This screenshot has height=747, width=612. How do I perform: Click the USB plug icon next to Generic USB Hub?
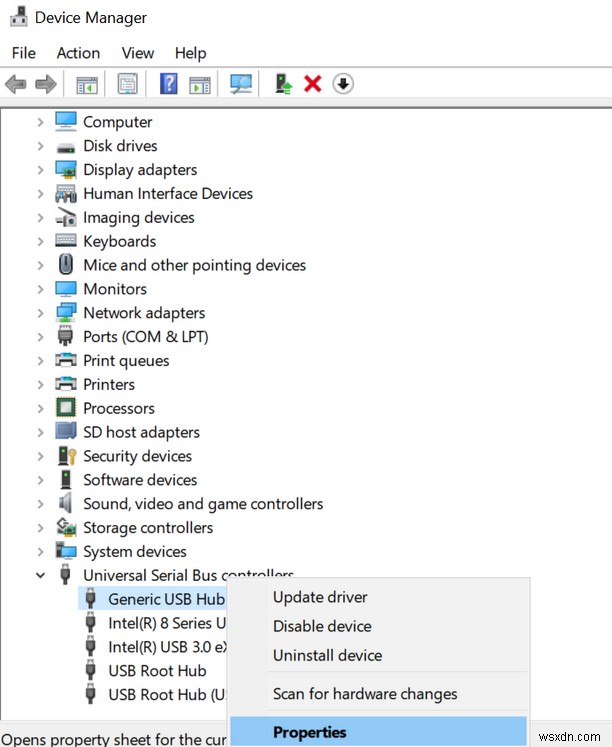[90, 598]
